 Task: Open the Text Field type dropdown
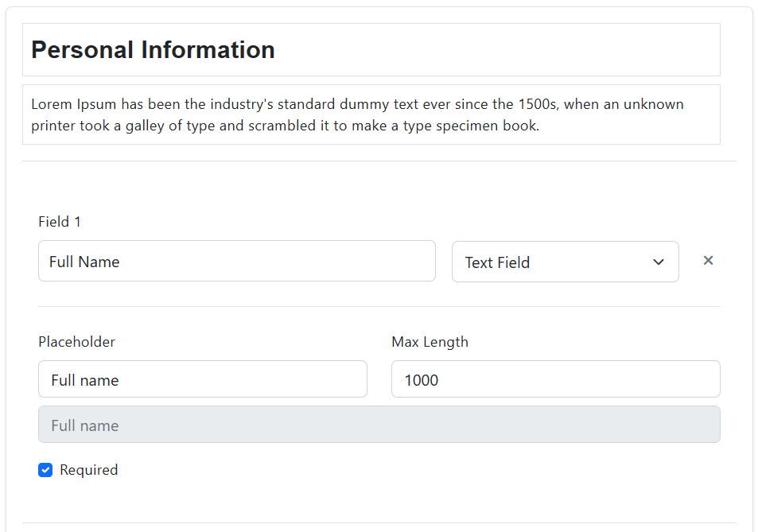[x=565, y=262]
